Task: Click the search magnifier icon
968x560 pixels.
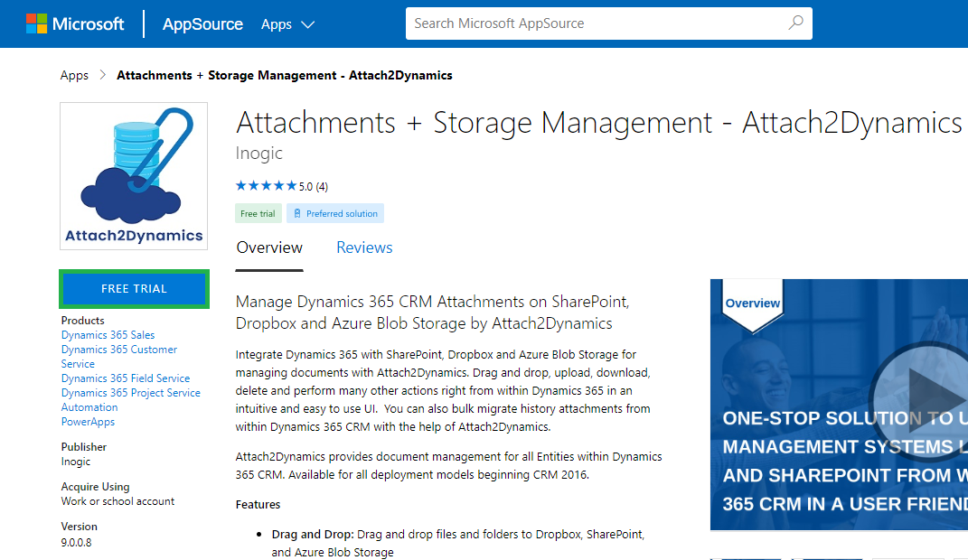Action: [x=794, y=23]
